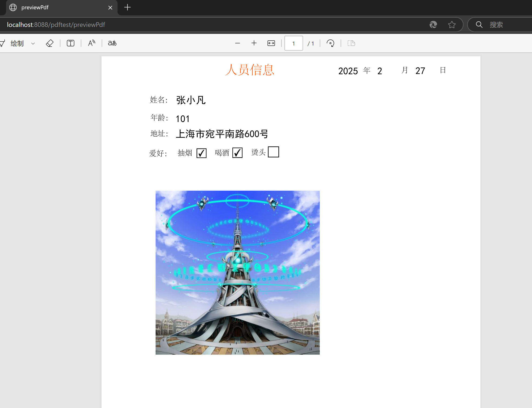Open a new browser tab

(127, 7)
